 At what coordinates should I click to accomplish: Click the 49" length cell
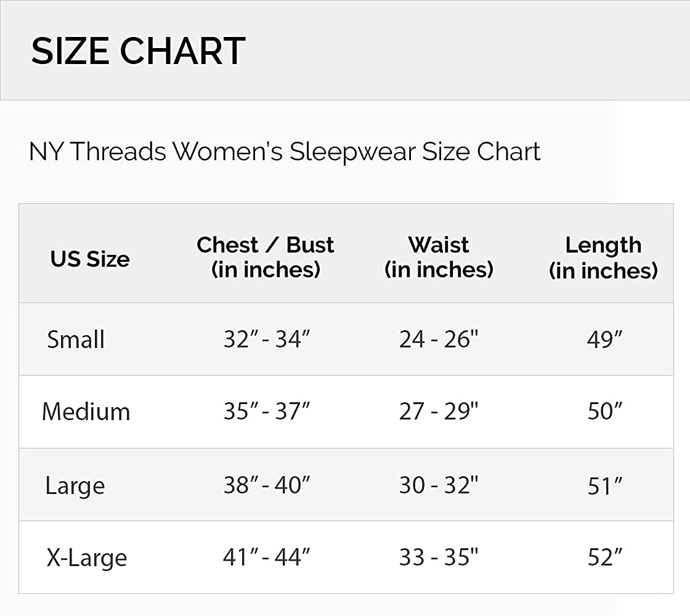[x=604, y=339]
